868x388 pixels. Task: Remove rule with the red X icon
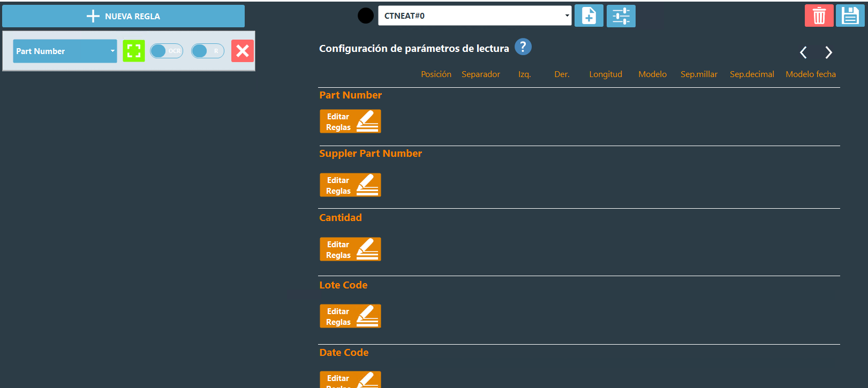(242, 51)
